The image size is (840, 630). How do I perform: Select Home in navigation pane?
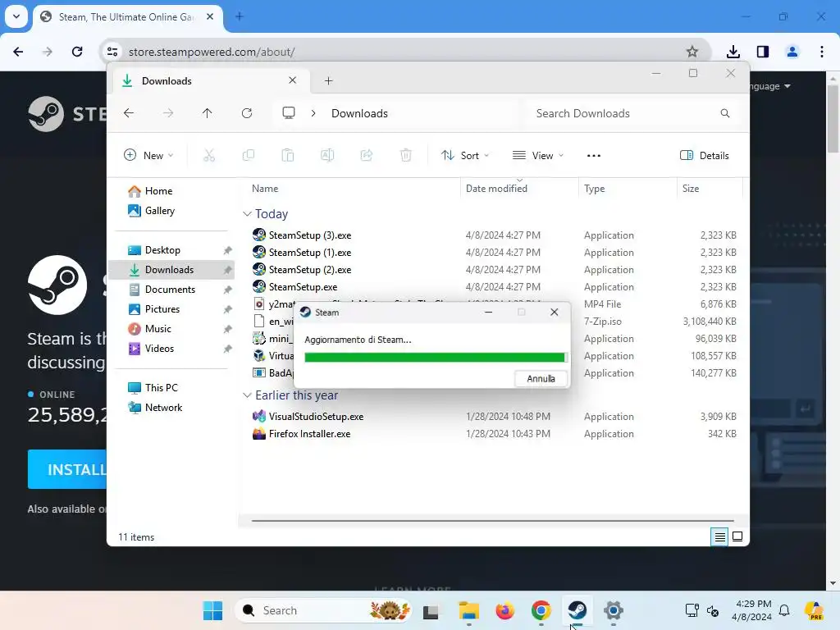tap(158, 190)
